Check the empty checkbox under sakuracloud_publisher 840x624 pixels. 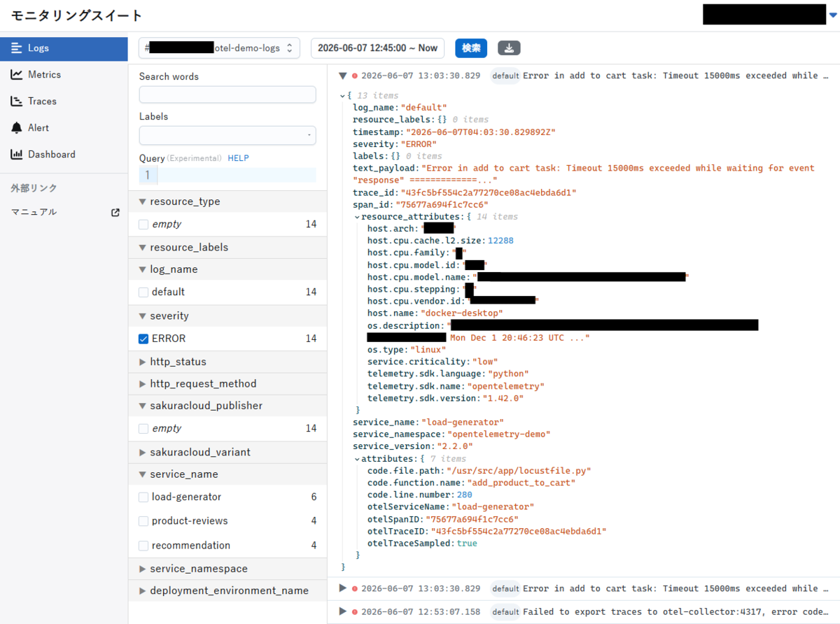[143, 429]
